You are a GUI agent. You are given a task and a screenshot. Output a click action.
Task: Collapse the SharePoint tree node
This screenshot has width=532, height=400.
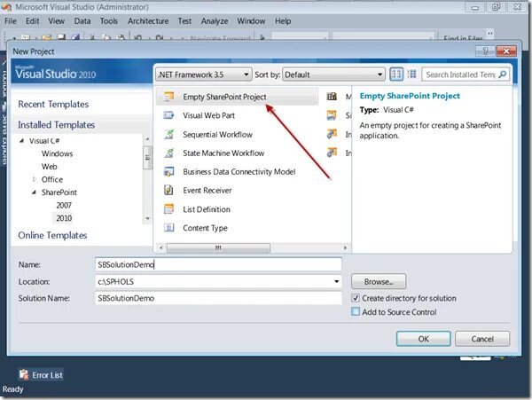(34, 192)
